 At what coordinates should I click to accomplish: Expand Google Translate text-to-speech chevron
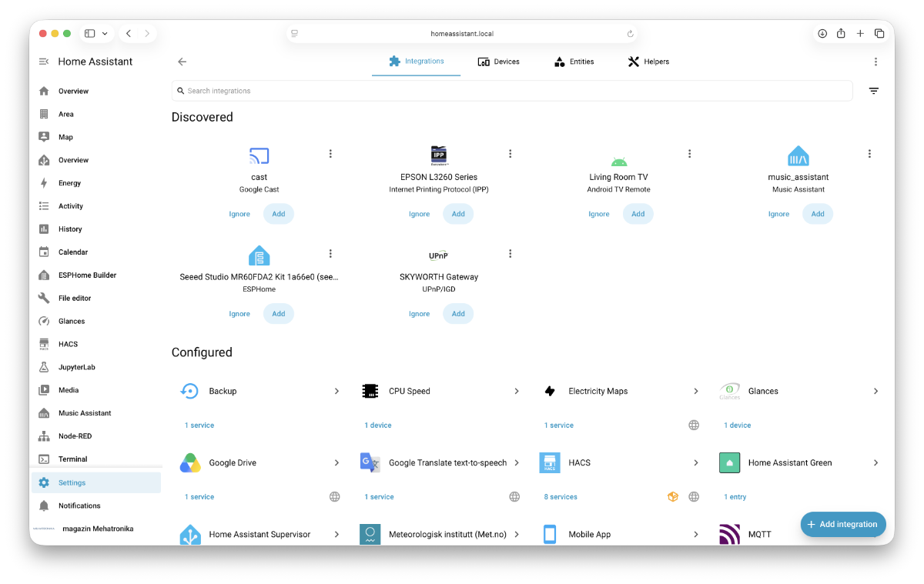517,462
